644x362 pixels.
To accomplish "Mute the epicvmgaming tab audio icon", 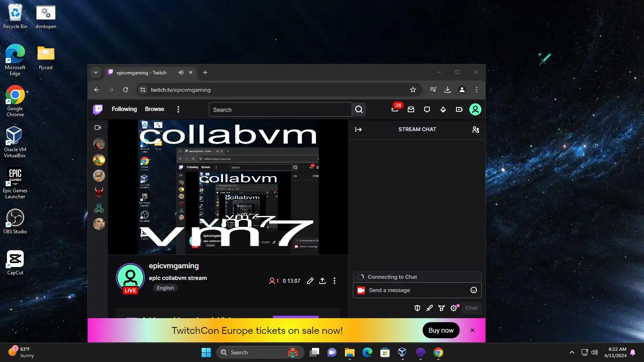I will pyautogui.click(x=181, y=72).
